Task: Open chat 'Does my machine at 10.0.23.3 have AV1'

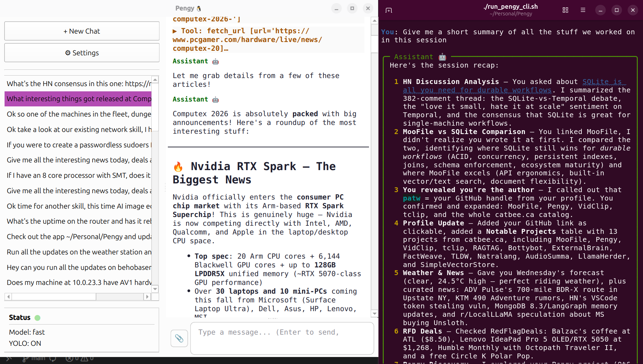Action: [x=78, y=282]
